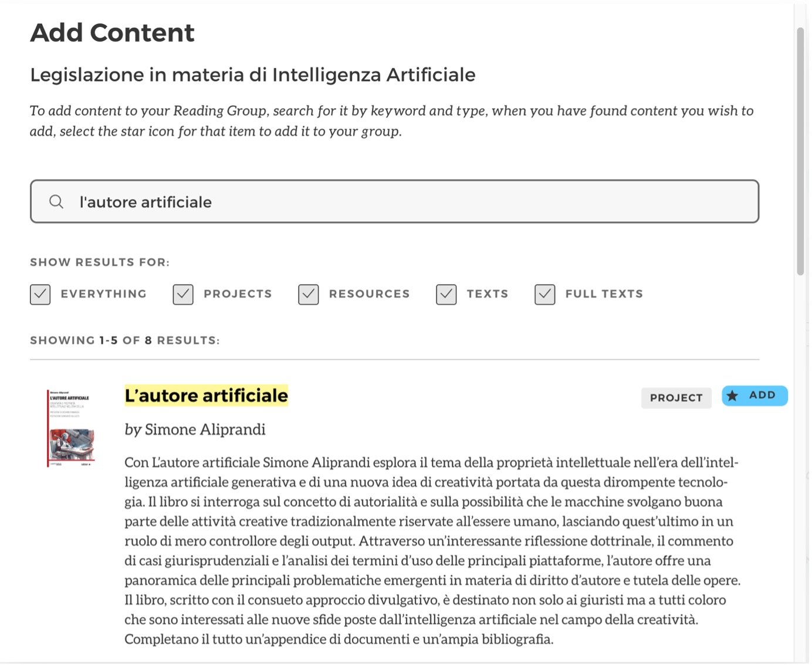
Task: Click the magnifying glass search icon
Action: tap(56, 202)
